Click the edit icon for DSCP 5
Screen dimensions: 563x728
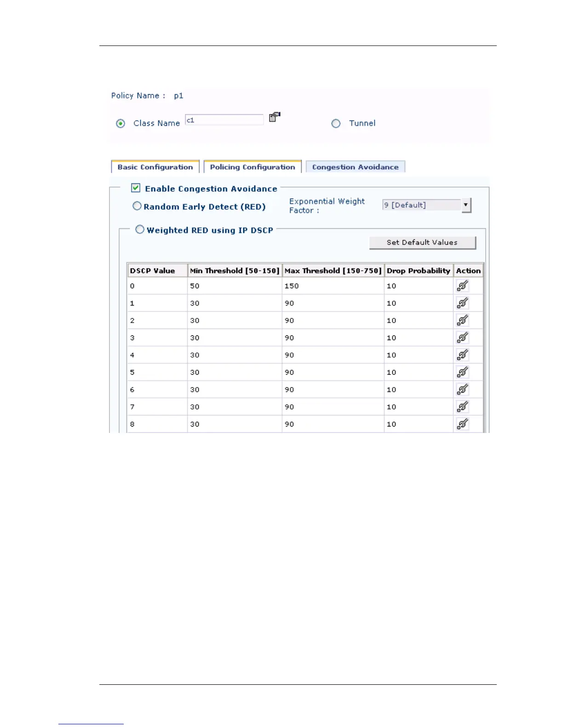463,372
